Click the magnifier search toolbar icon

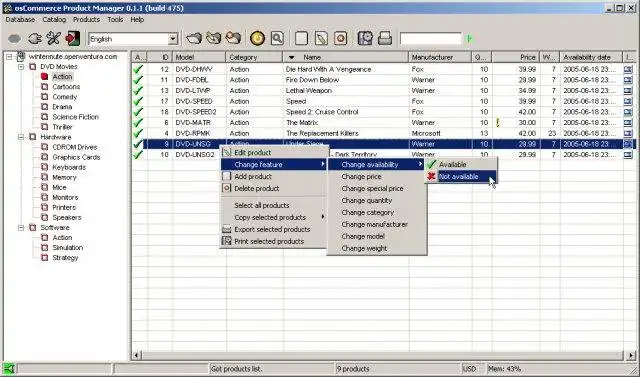point(277,38)
